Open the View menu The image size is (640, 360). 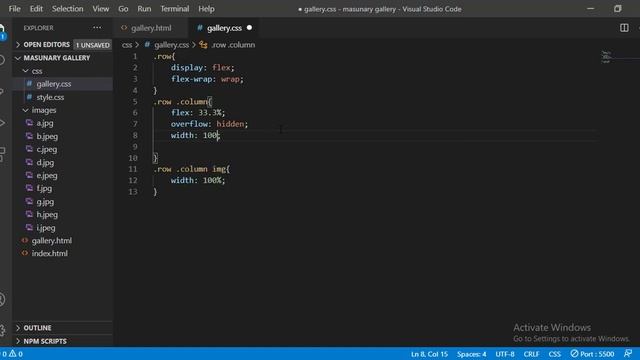tap(100, 9)
